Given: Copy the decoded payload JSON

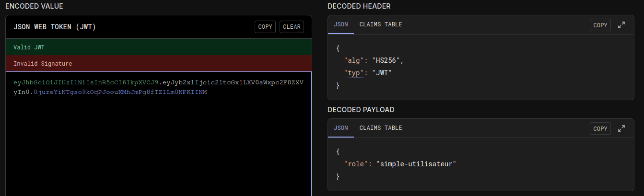Looking at the screenshot, I should (x=600, y=128).
